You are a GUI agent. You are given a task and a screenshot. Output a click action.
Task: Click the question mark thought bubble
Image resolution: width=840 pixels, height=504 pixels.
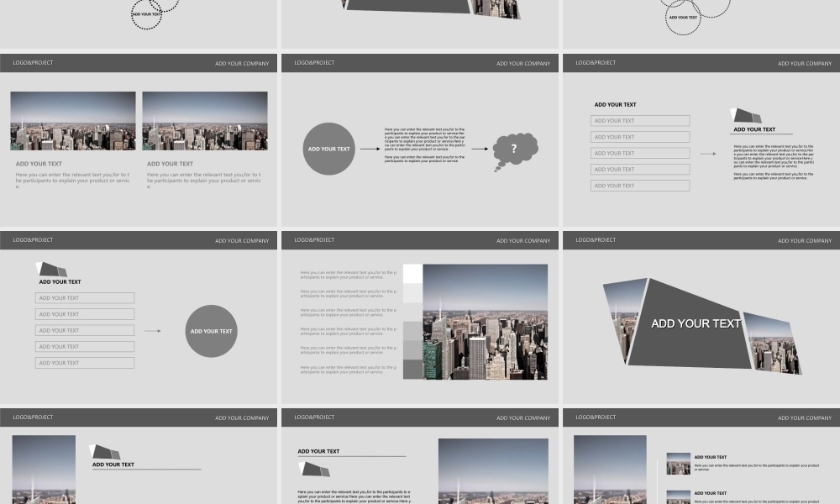pos(514,150)
